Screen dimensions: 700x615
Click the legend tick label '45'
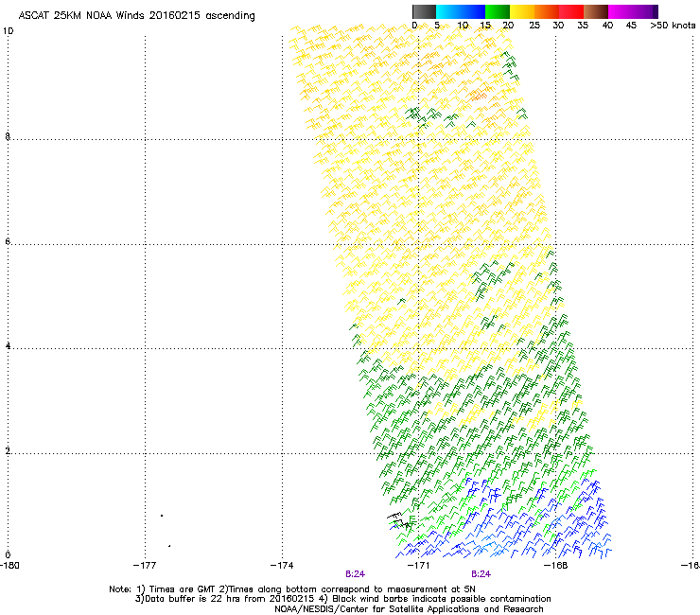pyautogui.click(x=631, y=26)
